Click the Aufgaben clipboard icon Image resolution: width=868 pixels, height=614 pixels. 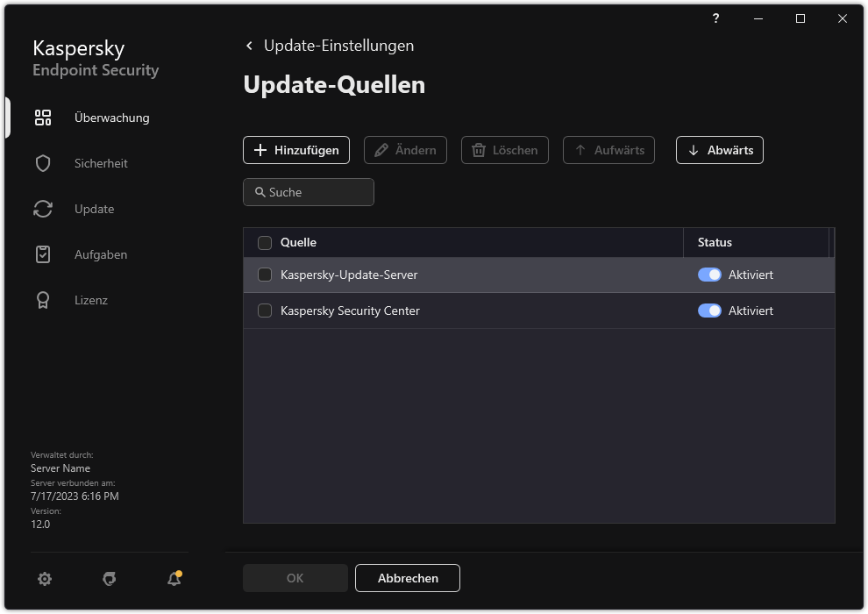[43, 254]
